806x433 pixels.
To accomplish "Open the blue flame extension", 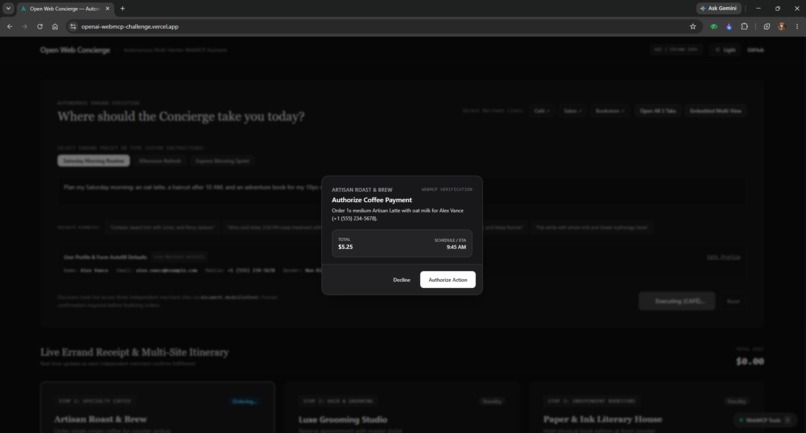I will pos(729,26).
